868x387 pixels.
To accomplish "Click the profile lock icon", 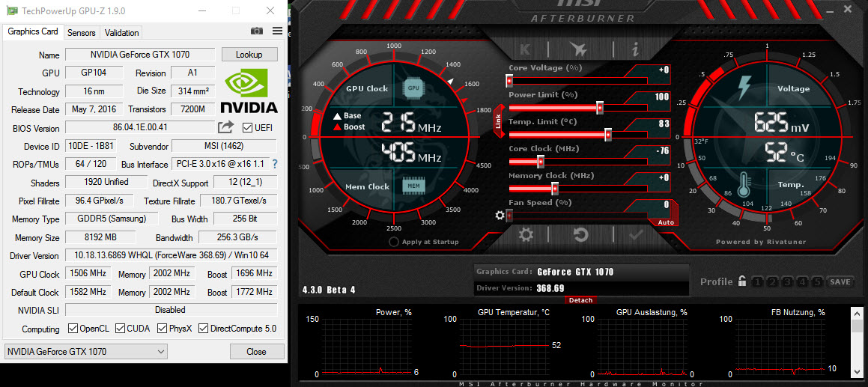I will [x=741, y=281].
